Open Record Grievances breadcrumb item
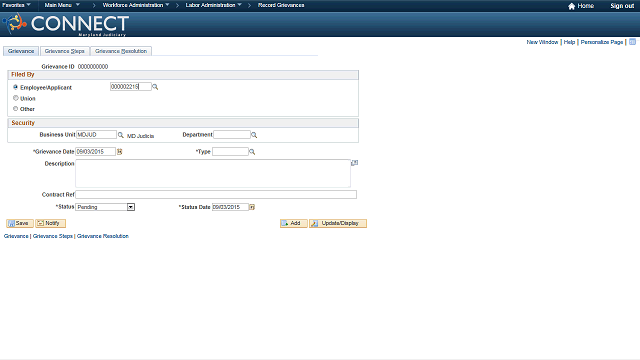Image resolution: width=640 pixels, height=360 pixels. pyautogui.click(x=281, y=5)
